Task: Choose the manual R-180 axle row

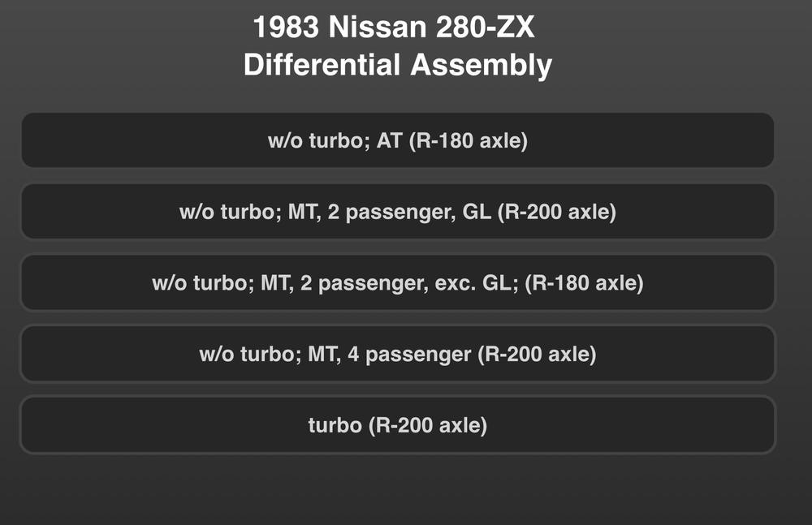Action: 398,282
